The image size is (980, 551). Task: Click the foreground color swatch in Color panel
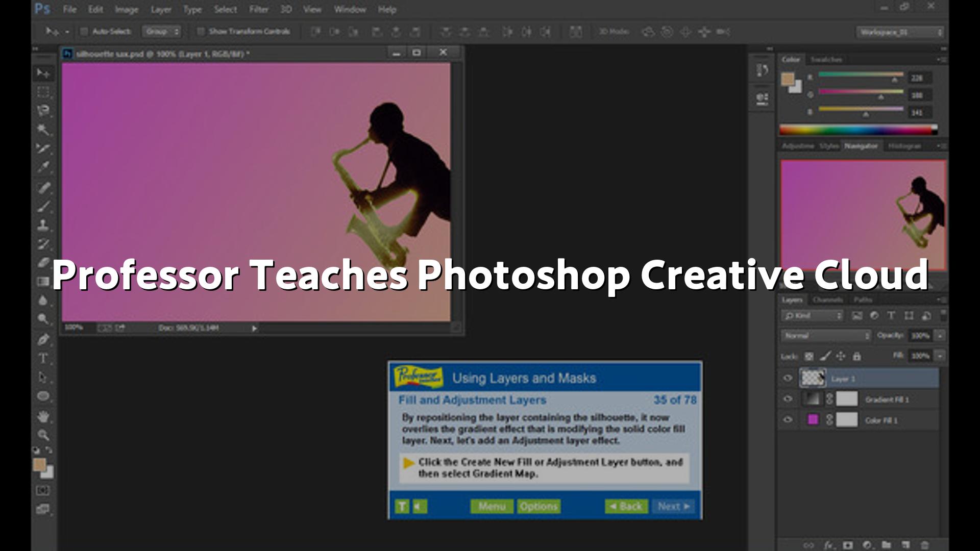(x=788, y=79)
